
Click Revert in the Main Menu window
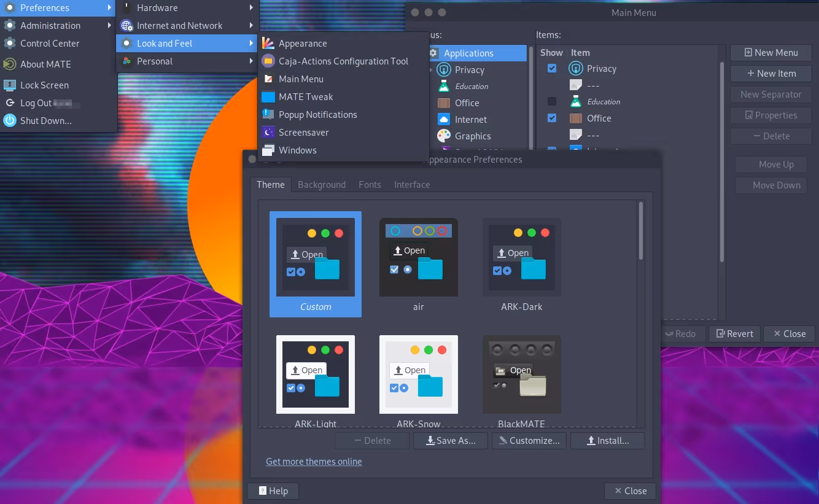[x=735, y=334]
